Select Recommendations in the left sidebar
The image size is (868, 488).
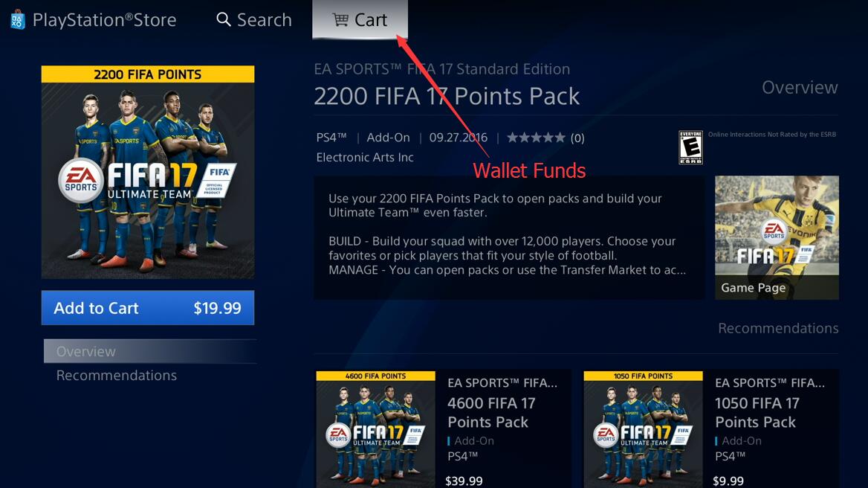point(116,376)
